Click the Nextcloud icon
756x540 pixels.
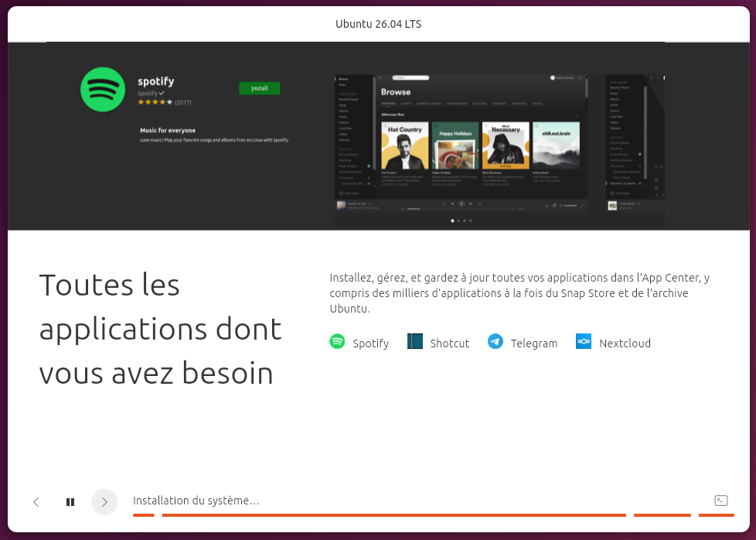pos(584,341)
